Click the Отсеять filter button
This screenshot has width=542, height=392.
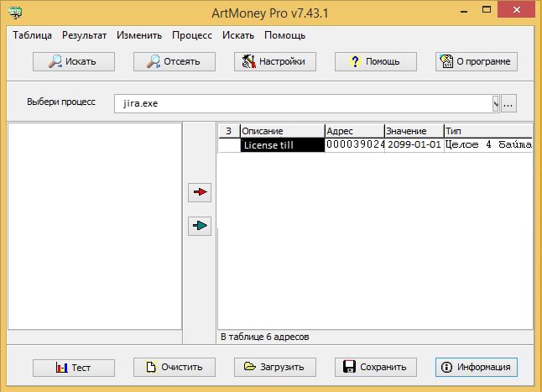(175, 61)
